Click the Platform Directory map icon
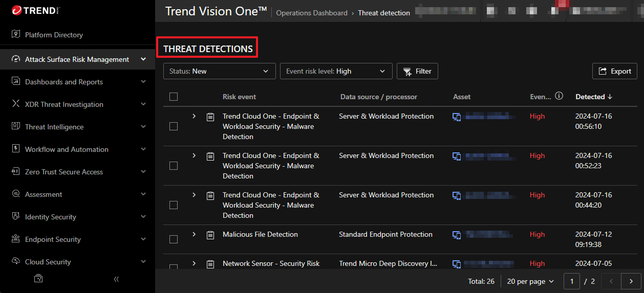The image size is (644, 293). point(15,35)
